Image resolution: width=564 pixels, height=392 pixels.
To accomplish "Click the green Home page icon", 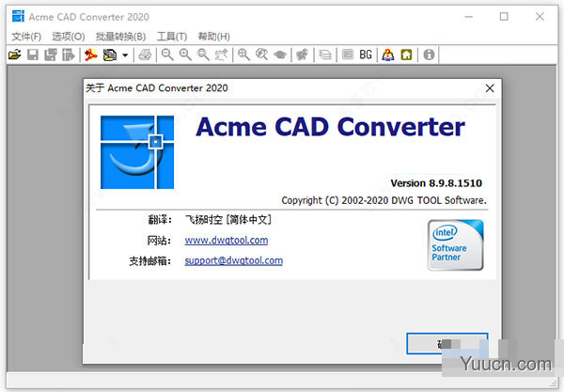I will pos(406,55).
